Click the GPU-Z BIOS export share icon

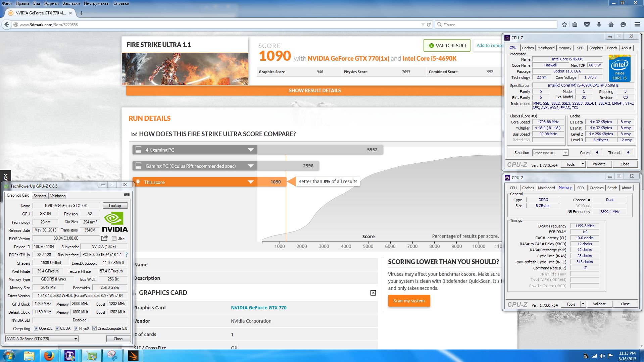pyautogui.click(x=104, y=238)
